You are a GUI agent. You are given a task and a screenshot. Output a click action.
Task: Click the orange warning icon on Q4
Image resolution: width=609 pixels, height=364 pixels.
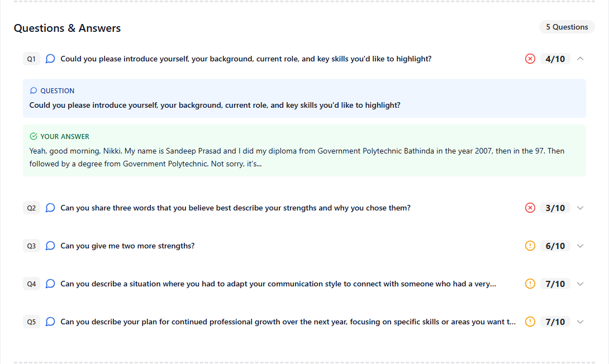530,284
